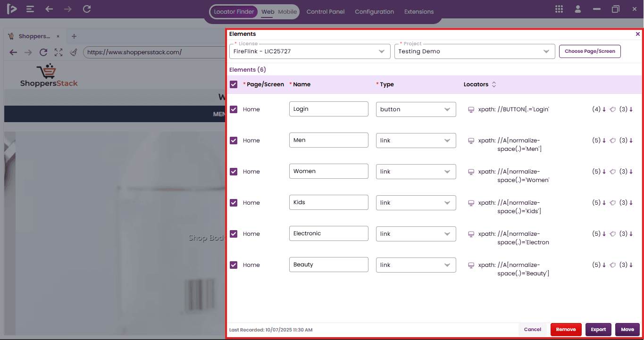
Task: Expand the (4) locators arrow in Login row
Action: tap(604, 109)
